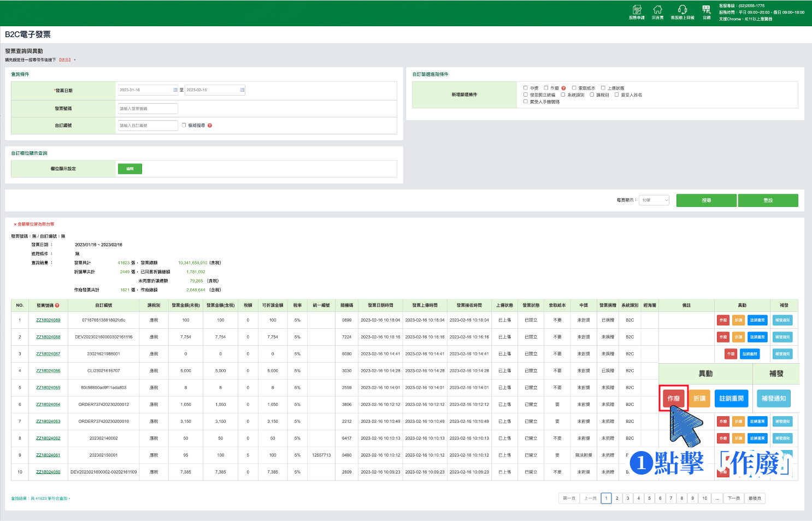This screenshot has width=812, height=521.
Task: Click the 自訂編號 input field
Action: pyautogui.click(x=148, y=126)
